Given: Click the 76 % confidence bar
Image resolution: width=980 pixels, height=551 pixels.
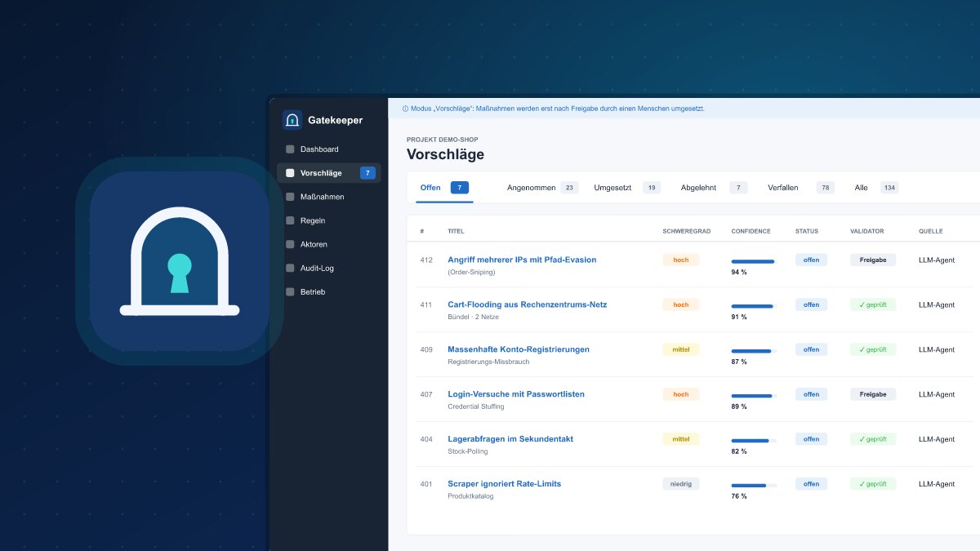Looking at the screenshot, I should [x=754, y=486].
